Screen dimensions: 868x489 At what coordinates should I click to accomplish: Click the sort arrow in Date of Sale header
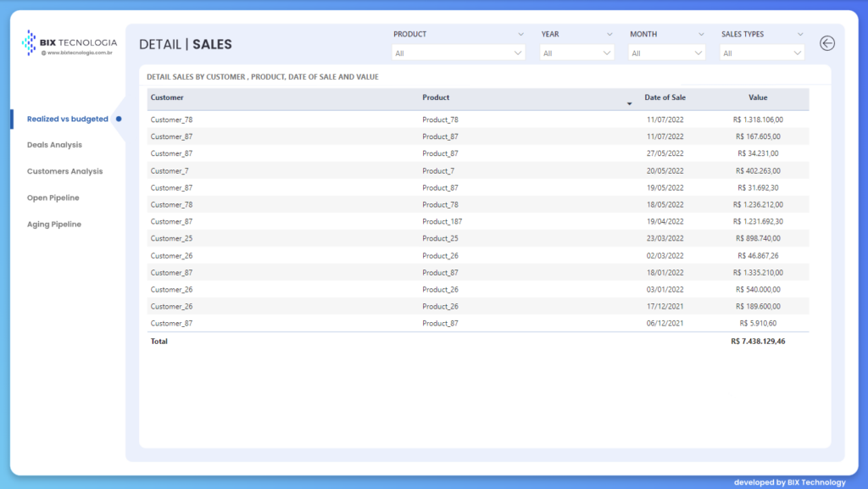[x=629, y=103]
